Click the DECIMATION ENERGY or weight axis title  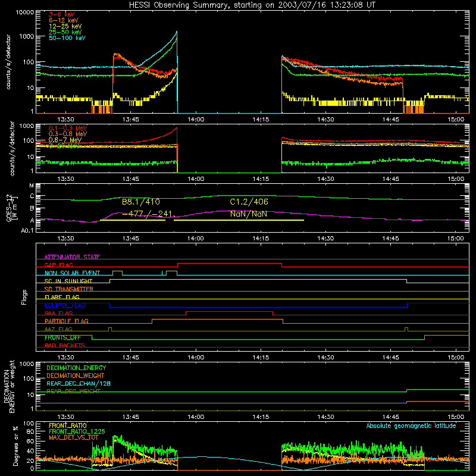9,386
